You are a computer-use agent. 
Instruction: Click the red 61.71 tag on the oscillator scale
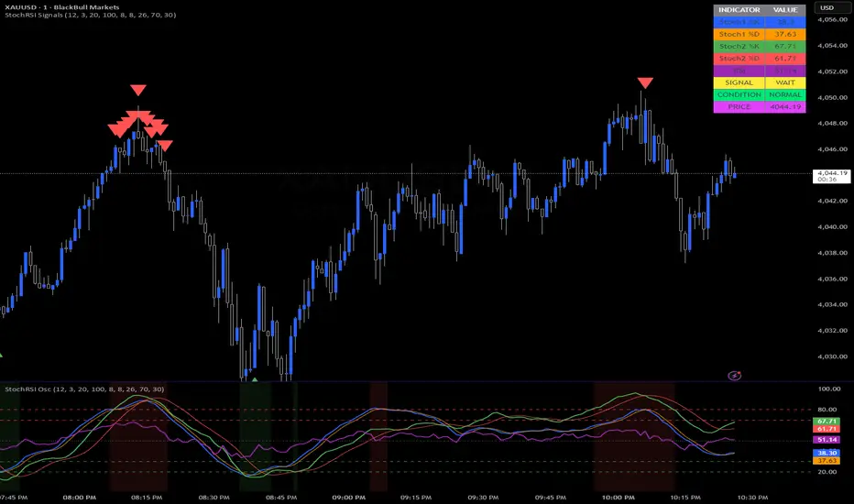point(827,429)
